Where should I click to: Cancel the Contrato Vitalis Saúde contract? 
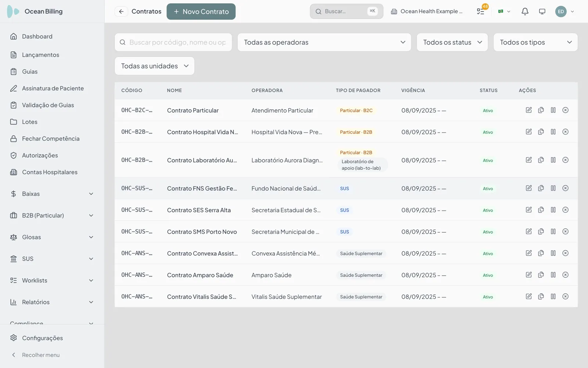(565, 297)
